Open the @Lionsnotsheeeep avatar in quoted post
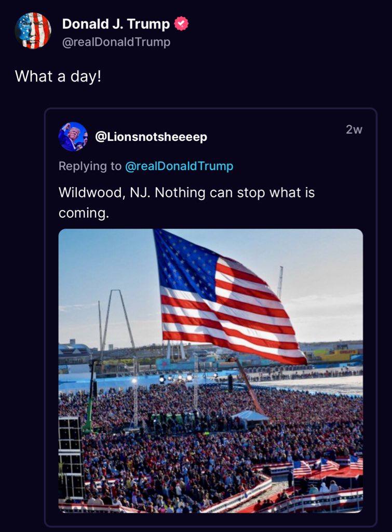 coord(73,137)
